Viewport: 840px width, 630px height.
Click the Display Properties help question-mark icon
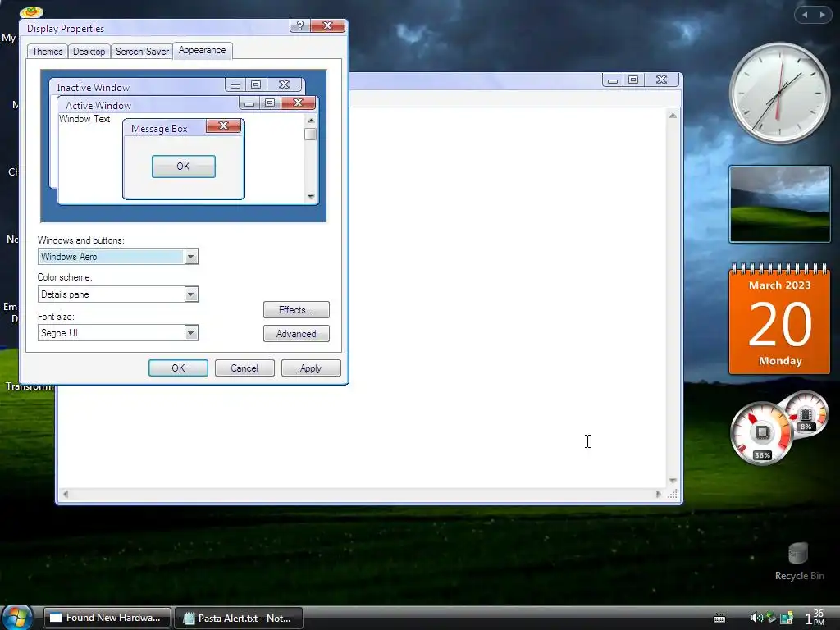coord(300,25)
